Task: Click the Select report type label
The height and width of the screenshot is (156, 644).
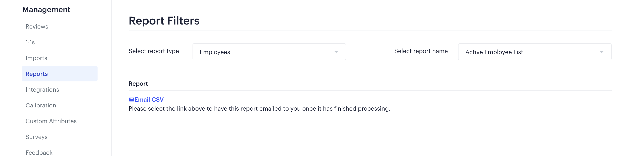Action: click(x=154, y=51)
